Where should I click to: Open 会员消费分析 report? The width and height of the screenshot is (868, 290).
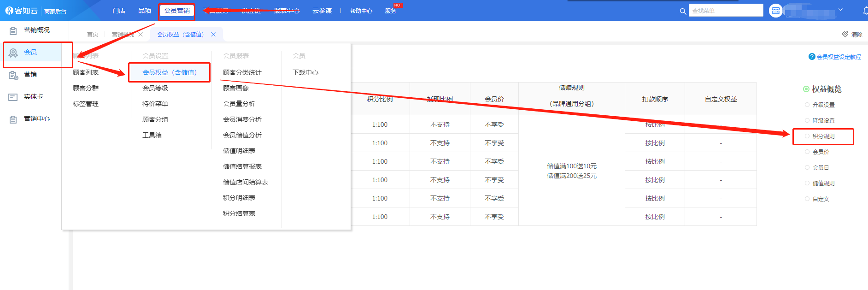[x=242, y=119]
